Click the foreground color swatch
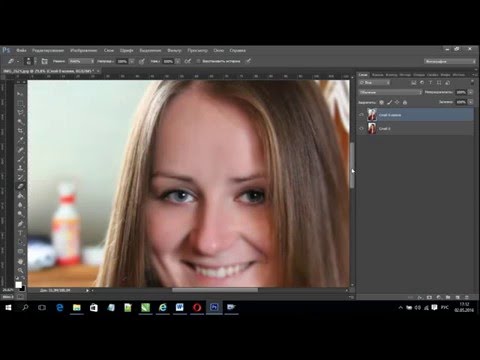Image resolution: width=480 pixels, height=360 pixels. pos(18,285)
